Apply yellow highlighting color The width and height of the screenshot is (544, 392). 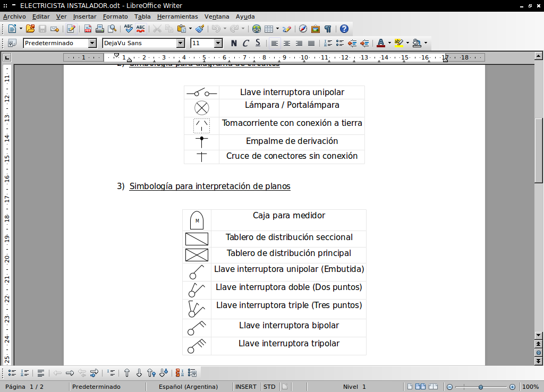398,43
